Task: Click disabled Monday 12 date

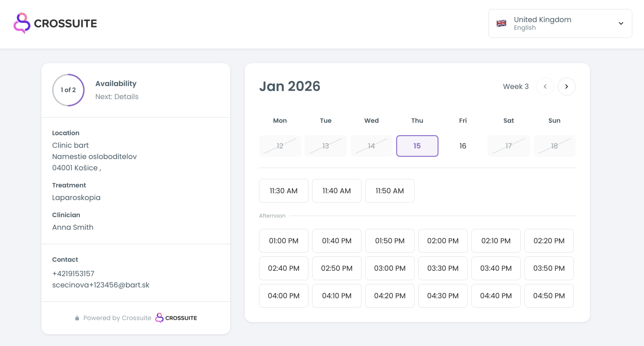Action: [x=280, y=146]
